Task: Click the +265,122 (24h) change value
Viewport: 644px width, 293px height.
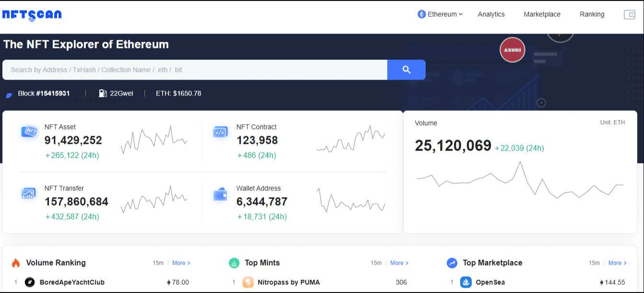Action: (72, 155)
